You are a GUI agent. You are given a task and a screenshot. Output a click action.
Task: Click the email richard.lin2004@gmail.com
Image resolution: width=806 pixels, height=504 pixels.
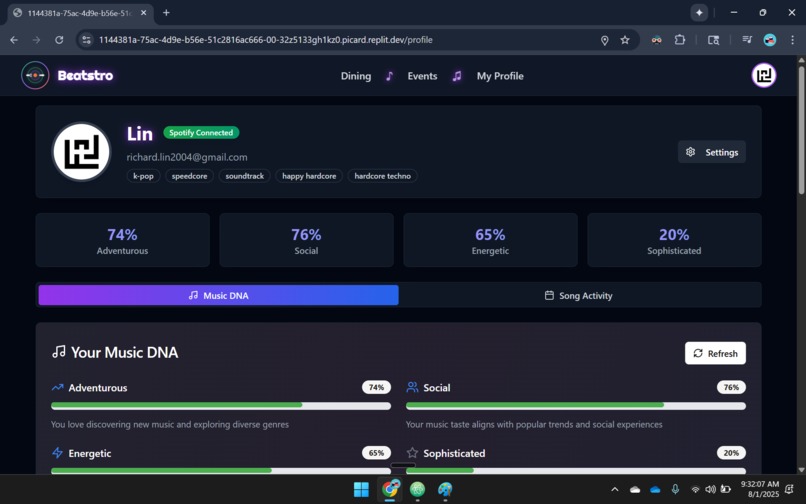187,157
